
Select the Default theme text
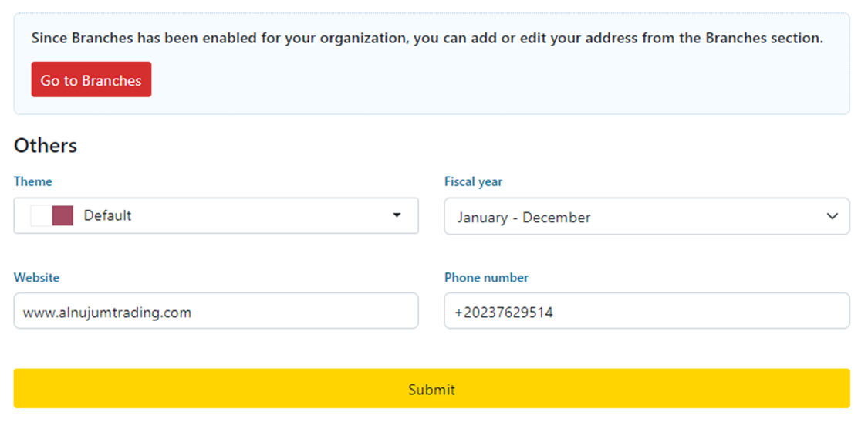[107, 216]
